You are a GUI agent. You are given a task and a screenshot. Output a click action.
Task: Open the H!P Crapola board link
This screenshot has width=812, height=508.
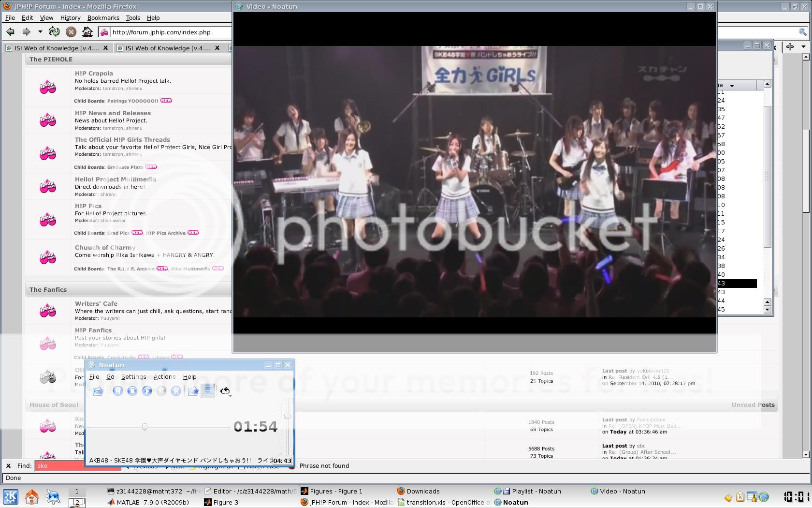[94, 74]
